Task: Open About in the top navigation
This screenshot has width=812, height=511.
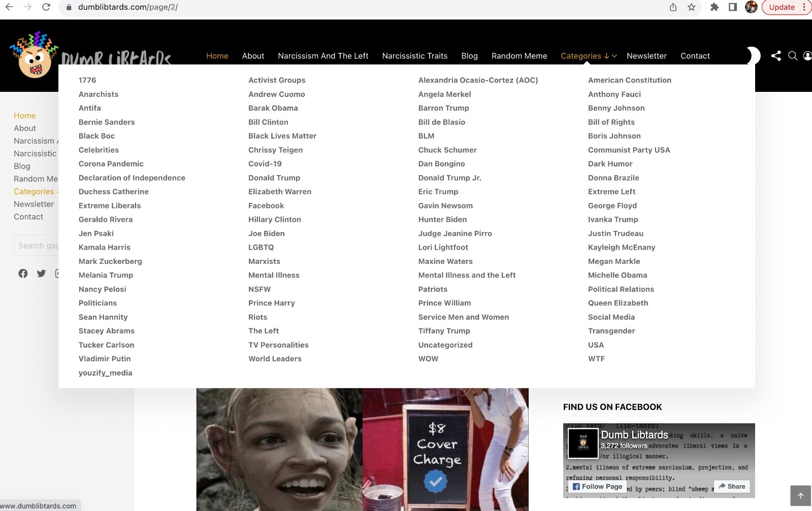Action: pyautogui.click(x=253, y=56)
